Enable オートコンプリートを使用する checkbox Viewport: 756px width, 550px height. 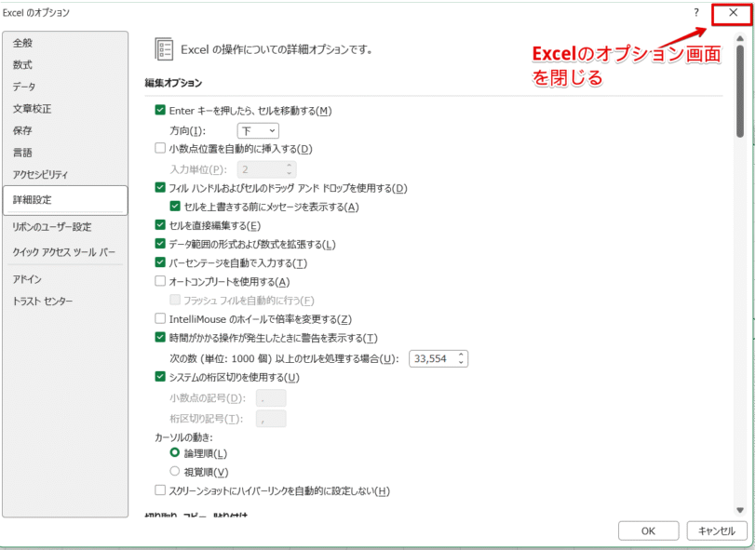[x=160, y=280]
